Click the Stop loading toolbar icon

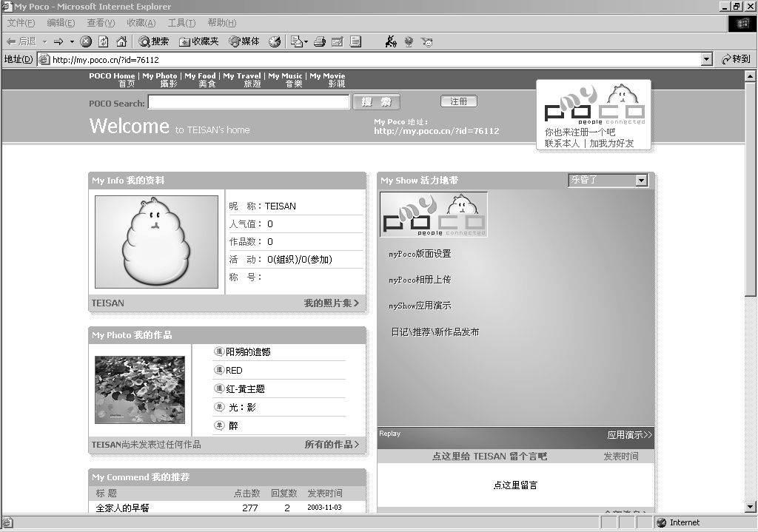pyautogui.click(x=86, y=42)
